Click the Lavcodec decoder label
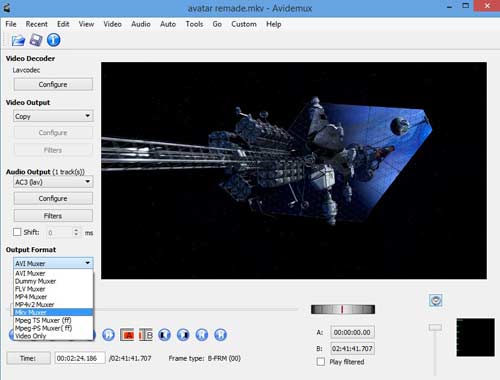 coord(26,70)
